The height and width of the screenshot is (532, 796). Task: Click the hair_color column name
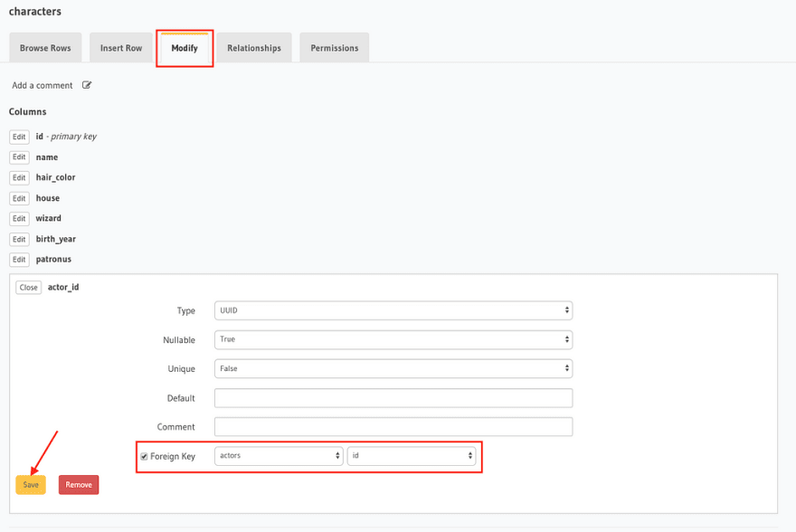(x=55, y=177)
